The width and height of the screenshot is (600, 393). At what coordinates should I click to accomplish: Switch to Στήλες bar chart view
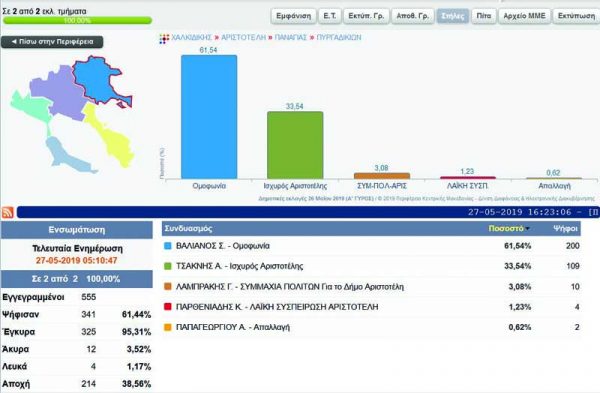point(453,16)
